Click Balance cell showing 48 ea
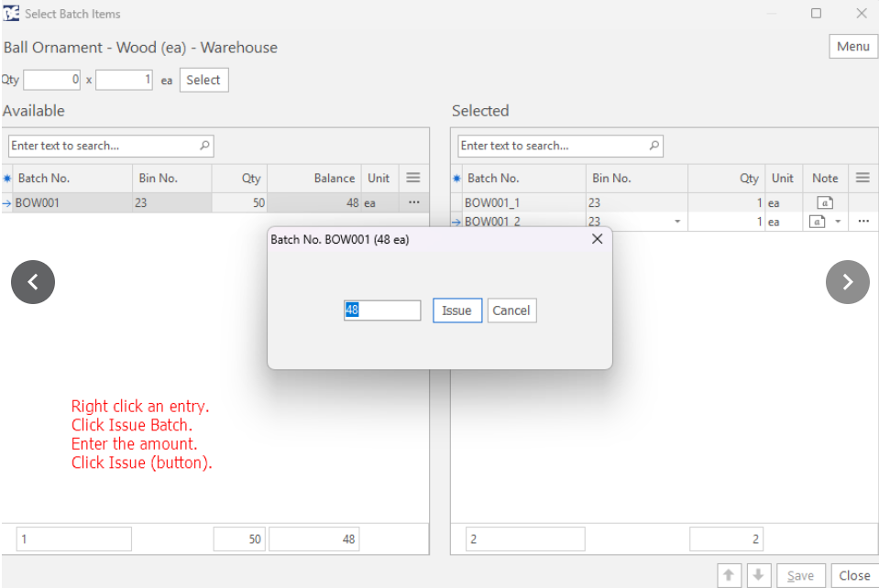This screenshot has height=588, width=879. tap(313, 202)
